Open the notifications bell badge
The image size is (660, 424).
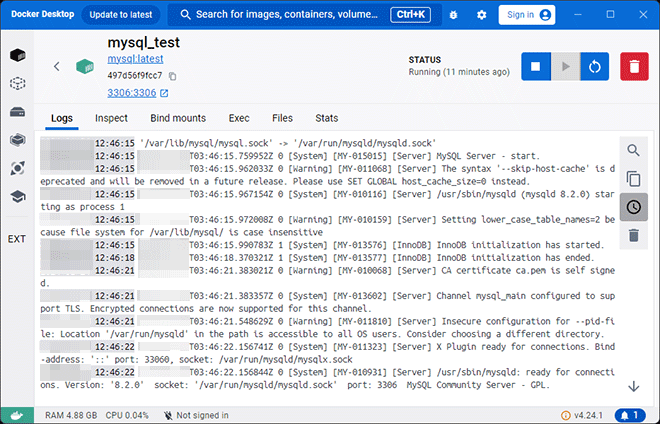(630, 416)
